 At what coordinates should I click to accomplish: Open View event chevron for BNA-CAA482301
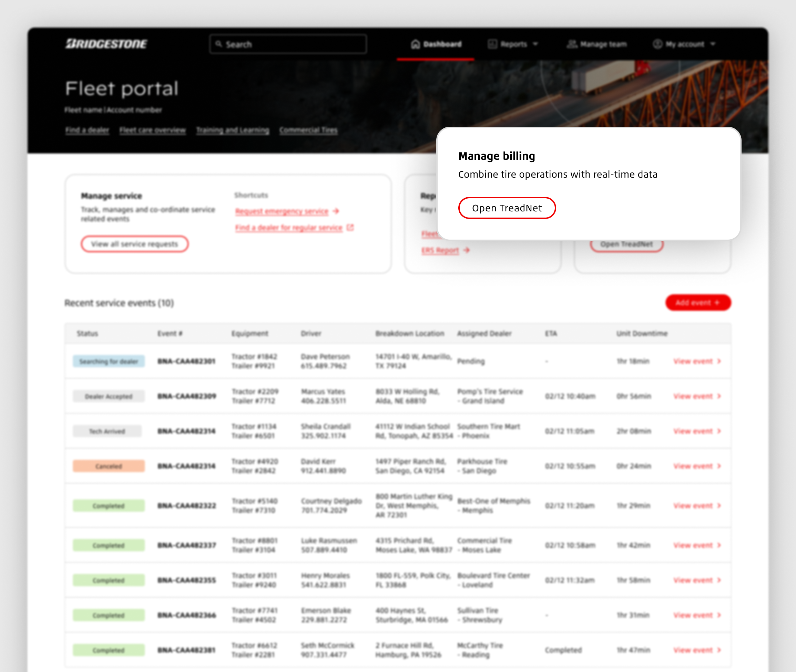(x=719, y=361)
